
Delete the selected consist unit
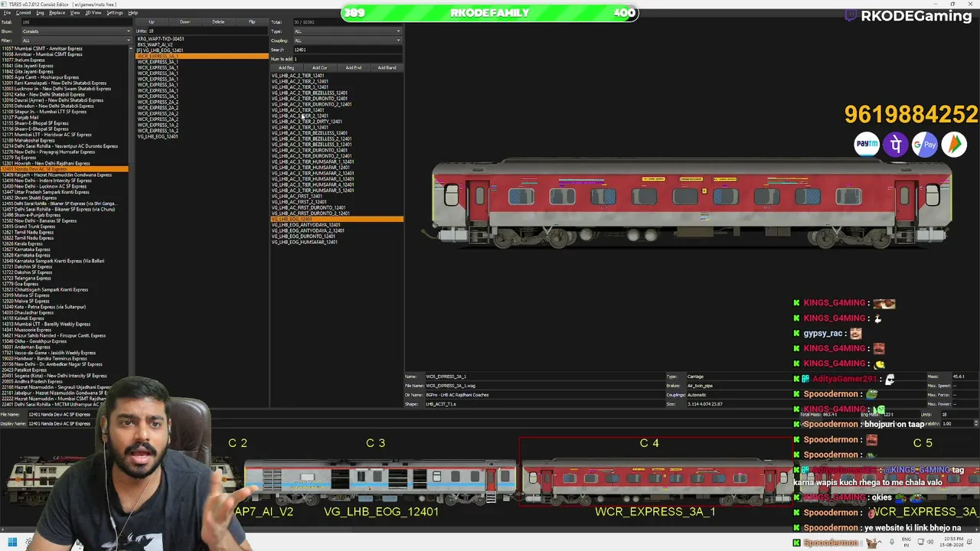click(x=219, y=21)
